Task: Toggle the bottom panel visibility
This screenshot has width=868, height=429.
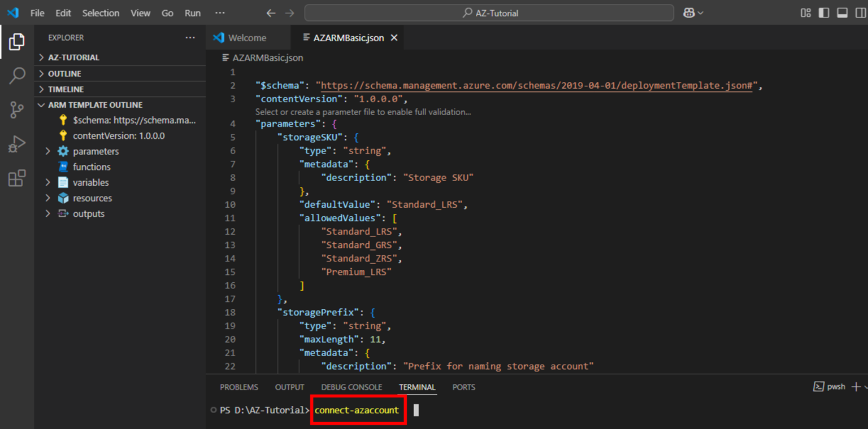Action: 842,13
